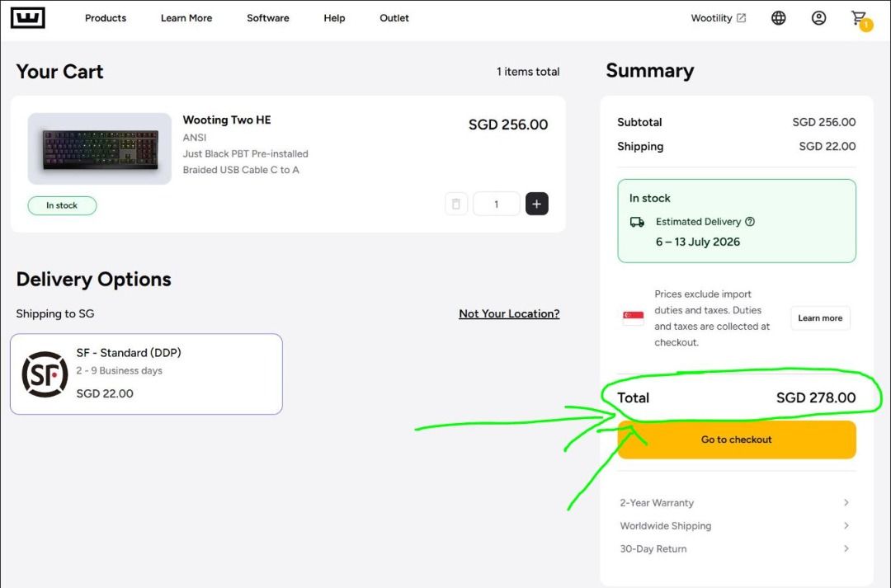Click the In stock badge under the keyboard

[x=62, y=205]
